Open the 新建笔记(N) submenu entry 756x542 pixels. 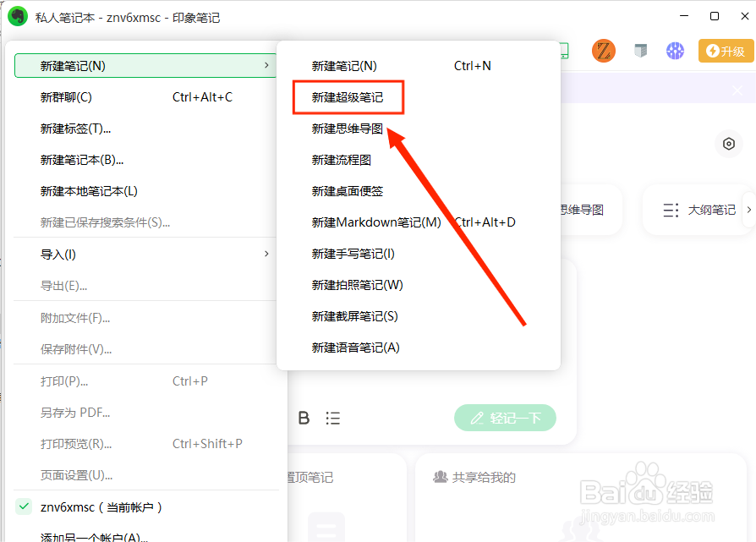point(145,66)
